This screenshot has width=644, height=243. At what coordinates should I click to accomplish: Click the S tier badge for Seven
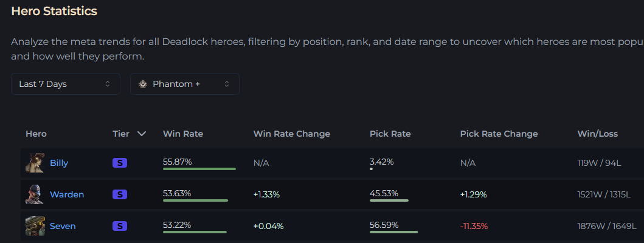(x=120, y=226)
